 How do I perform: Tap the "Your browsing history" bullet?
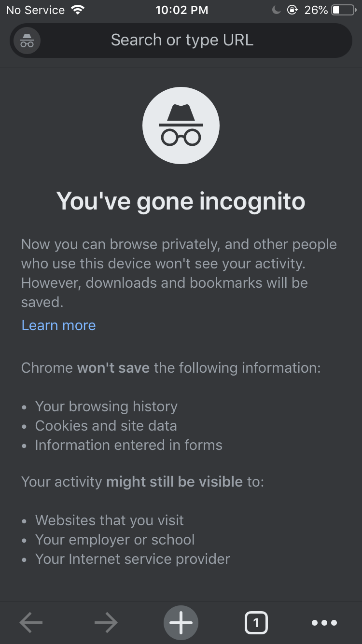coord(106,406)
